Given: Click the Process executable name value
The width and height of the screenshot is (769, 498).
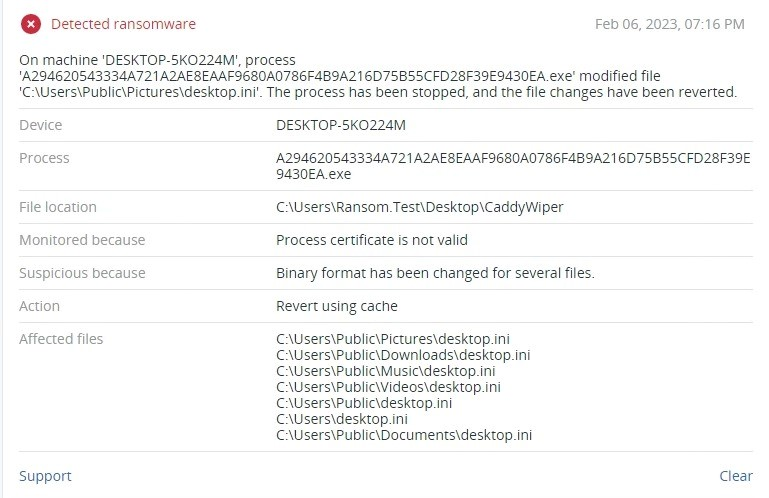Looking at the screenshot, I should [x=513, y=166].
